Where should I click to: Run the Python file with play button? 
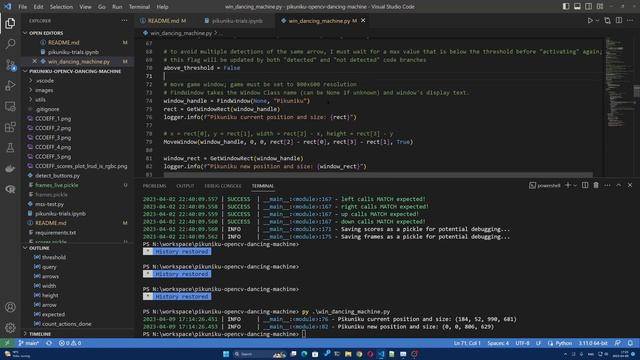pyautogui.click(x=590, y=20)
